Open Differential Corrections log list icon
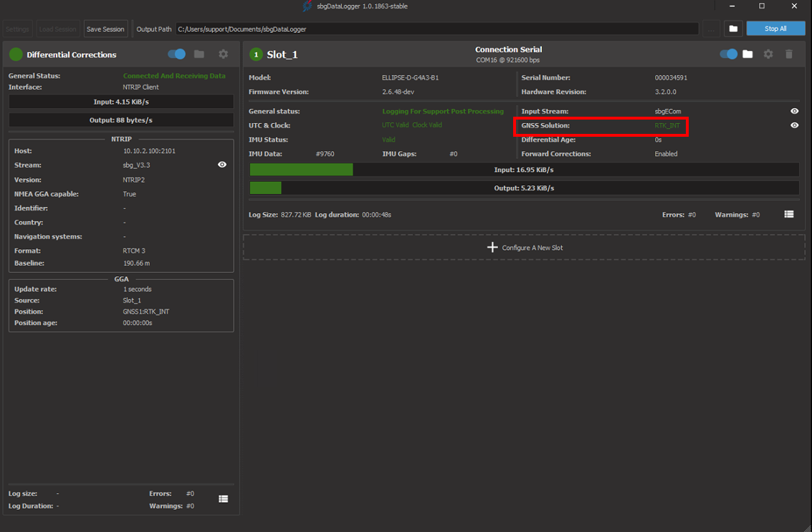The width and height of the screenshot is (812, 532). coord(223,499)
